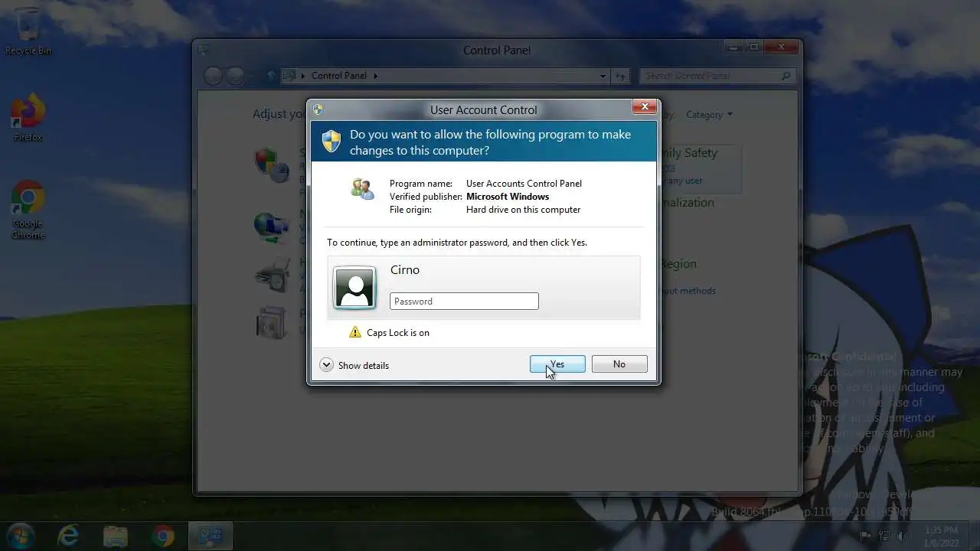This screenshot has width=980, height=551.
Task: Open the Control Panel address bar history dropdown
Action: point(603,76)
